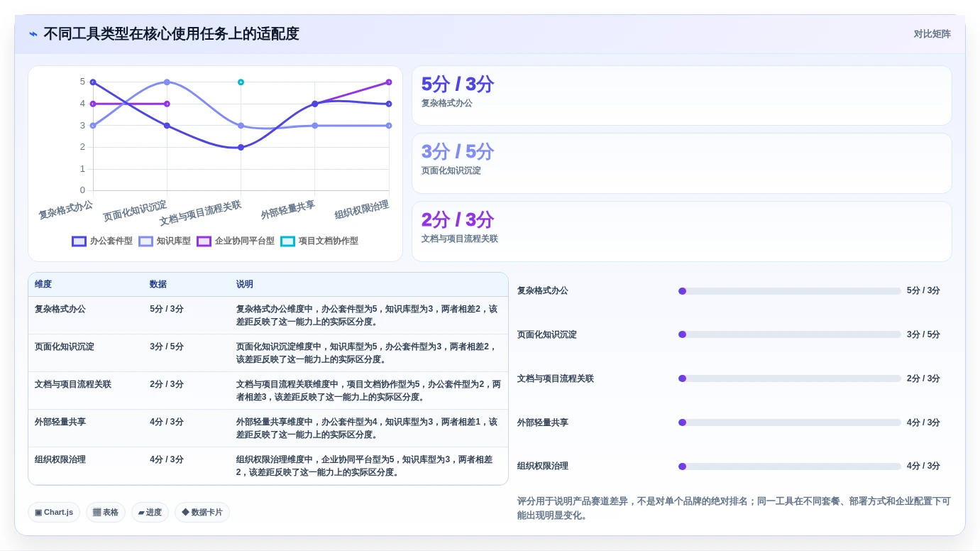Viewport: 980px width, 551px height.
Task: Toggle the 办公套件型 legend swatch
Action: point(79,241)
